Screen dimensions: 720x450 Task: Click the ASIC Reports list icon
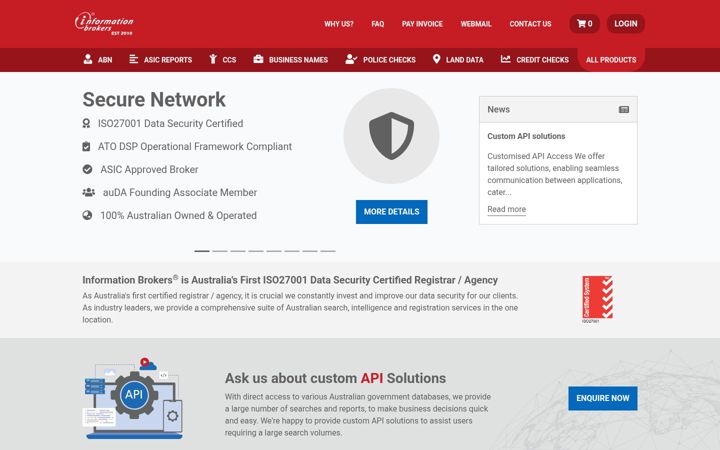tap(134, 59)
